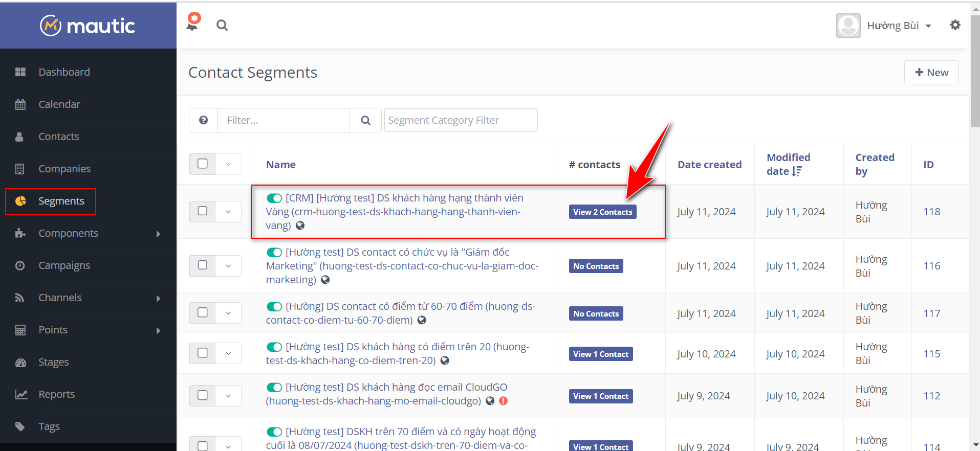This screenshot has width=980, height=451.
Task: Click the New segment button
Action: click(x=931, y=73)
